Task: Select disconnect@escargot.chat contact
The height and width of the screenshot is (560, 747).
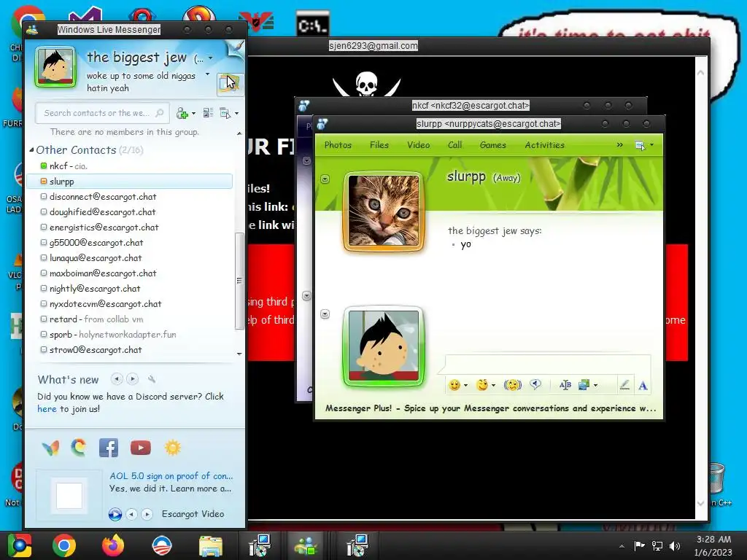Action: point(130,197)
